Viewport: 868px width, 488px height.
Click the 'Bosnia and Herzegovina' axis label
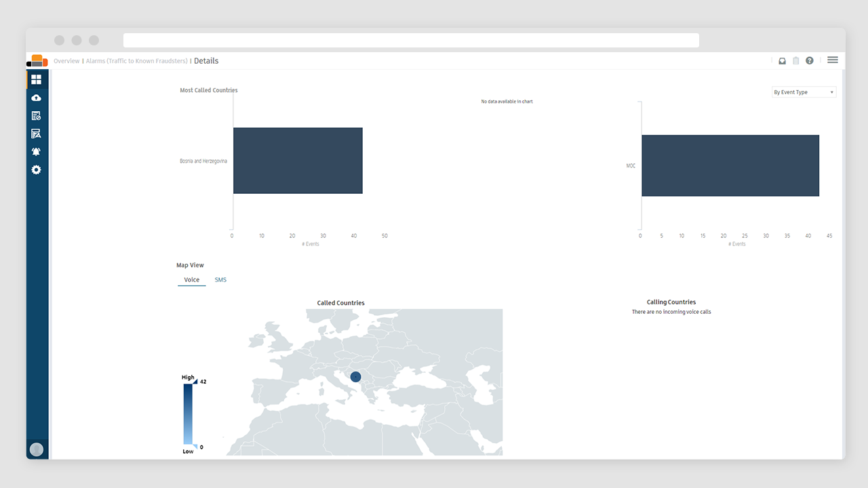(203, 161)
